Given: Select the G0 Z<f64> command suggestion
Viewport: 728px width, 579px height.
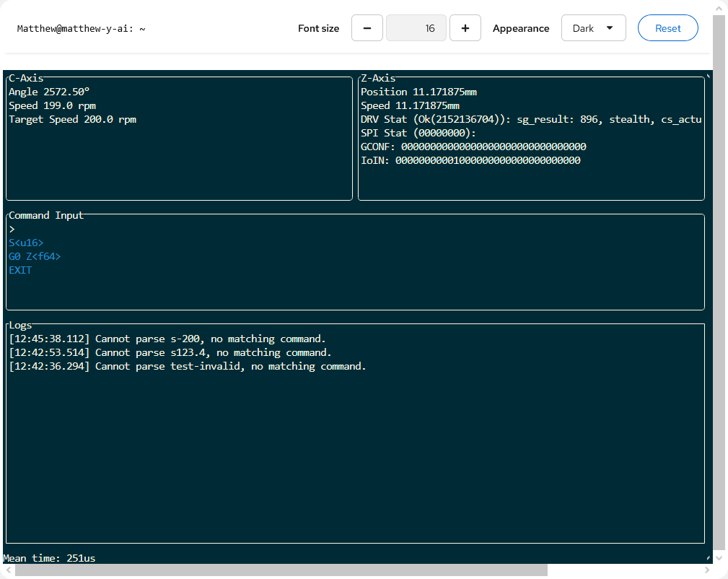Looking at the screenshot, I should point(35,256).
